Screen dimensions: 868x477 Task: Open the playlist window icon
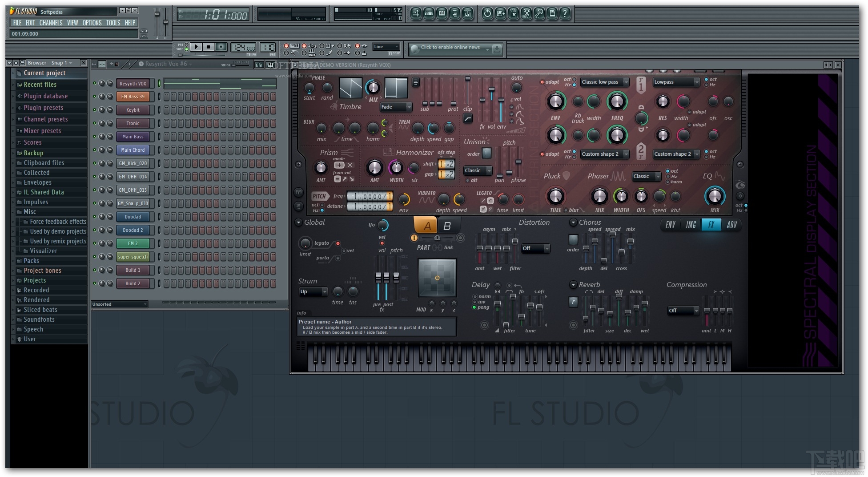[416, 14]
